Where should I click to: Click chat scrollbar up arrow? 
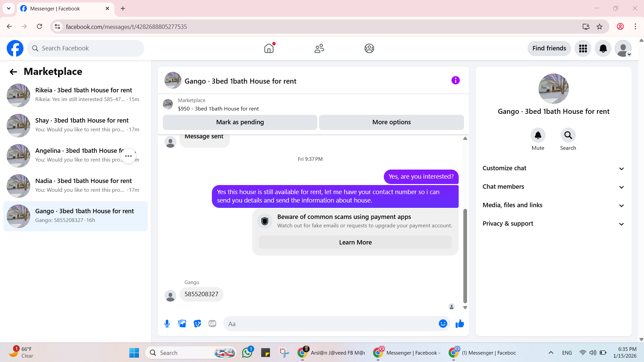pyautogui.click(x=465, y=138)
